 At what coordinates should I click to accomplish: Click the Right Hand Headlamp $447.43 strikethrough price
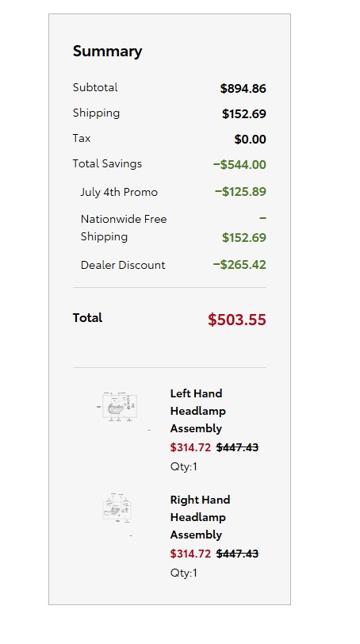[x=237, y=554]
